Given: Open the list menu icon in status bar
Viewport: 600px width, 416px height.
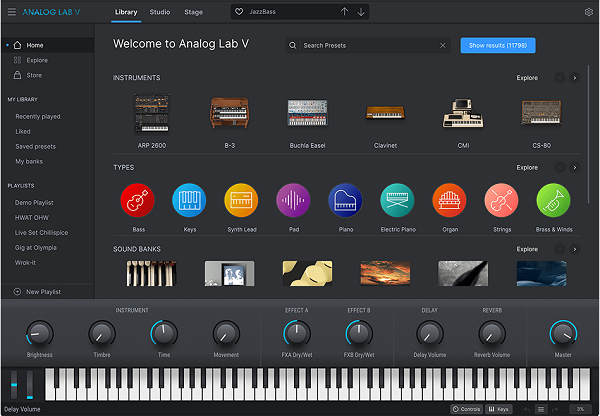Looking at the screenshot, I should pos(541,409).
